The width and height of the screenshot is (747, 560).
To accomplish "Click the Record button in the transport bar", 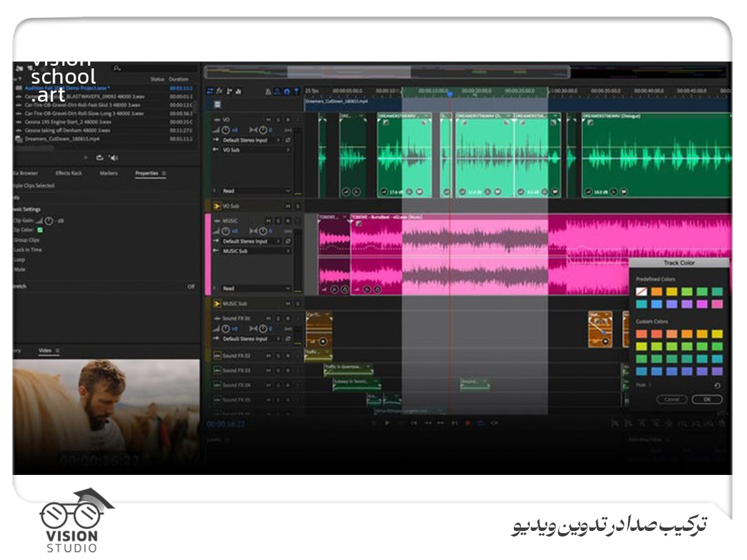I will tap(468, 423).
